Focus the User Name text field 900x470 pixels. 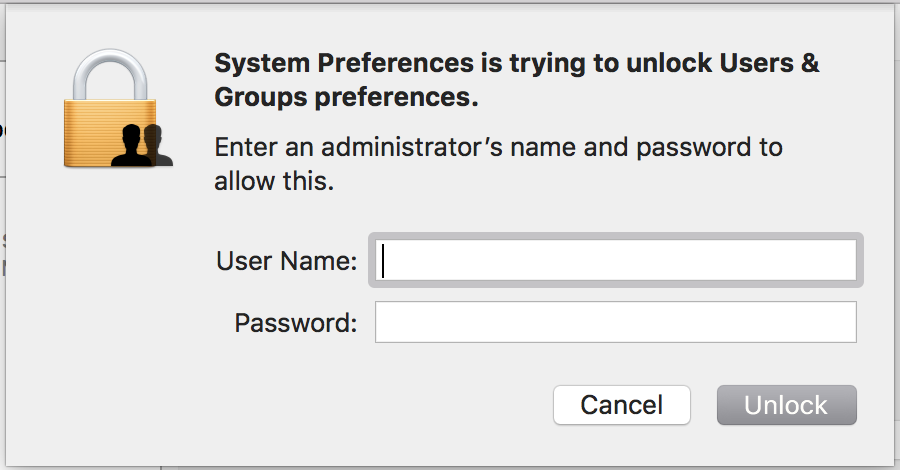point(615,261)
